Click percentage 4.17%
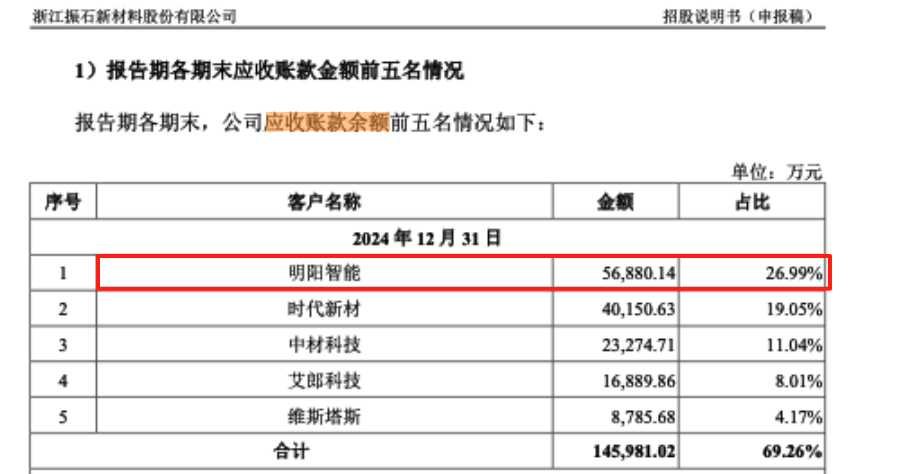 click(799, 417)
